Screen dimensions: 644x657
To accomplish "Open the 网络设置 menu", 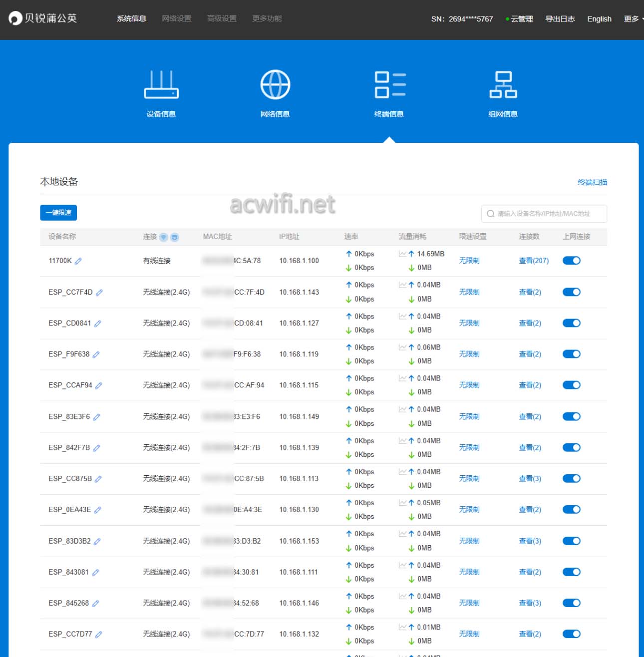I will tap(177, 18).
